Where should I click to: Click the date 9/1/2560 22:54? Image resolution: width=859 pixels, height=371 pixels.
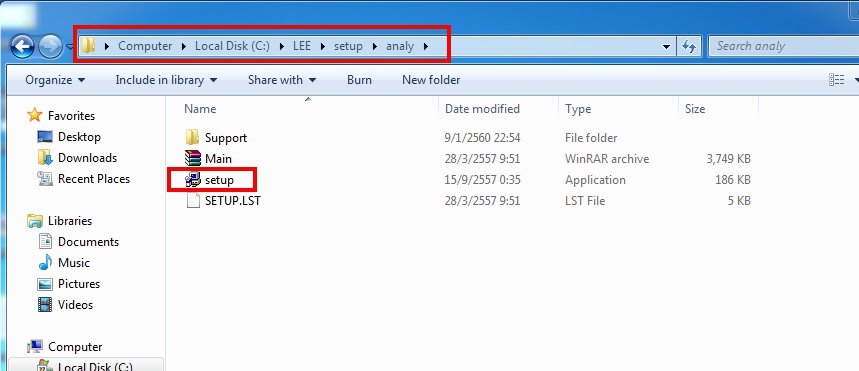tap(482, 138)
